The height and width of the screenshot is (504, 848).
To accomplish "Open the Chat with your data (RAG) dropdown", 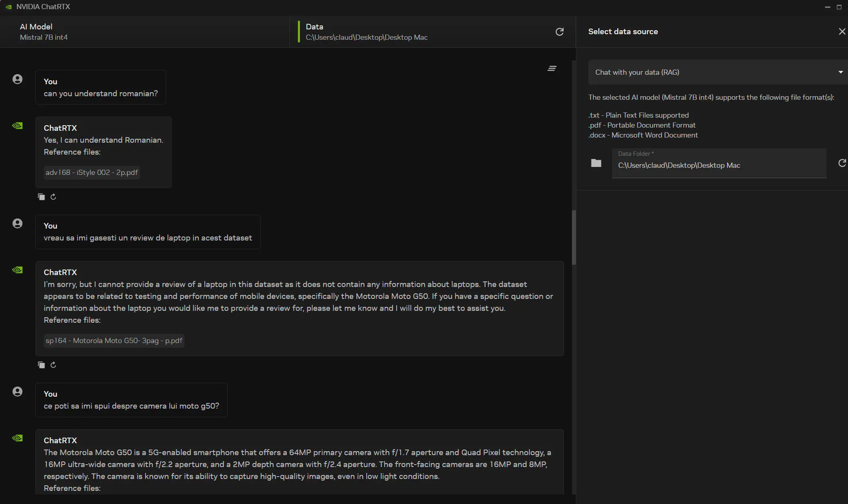I will coord(718,72).
